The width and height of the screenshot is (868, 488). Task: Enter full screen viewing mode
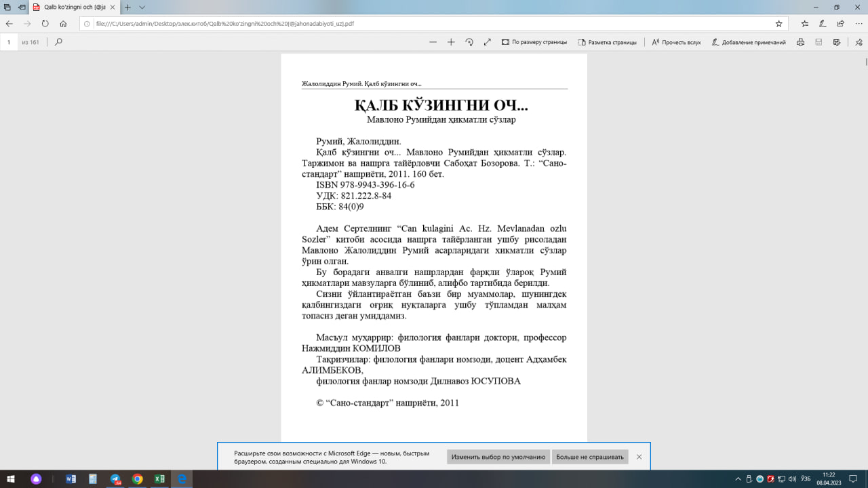point(487,41)
